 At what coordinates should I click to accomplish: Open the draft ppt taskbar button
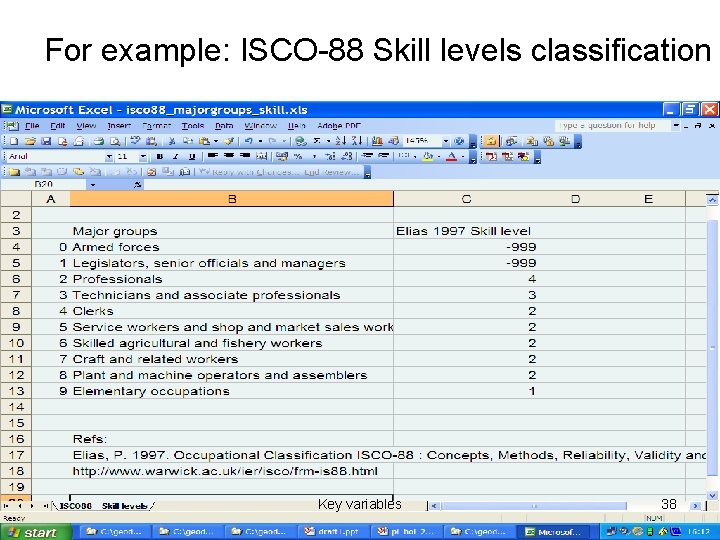pyautogui.click(x=333, y=532)
